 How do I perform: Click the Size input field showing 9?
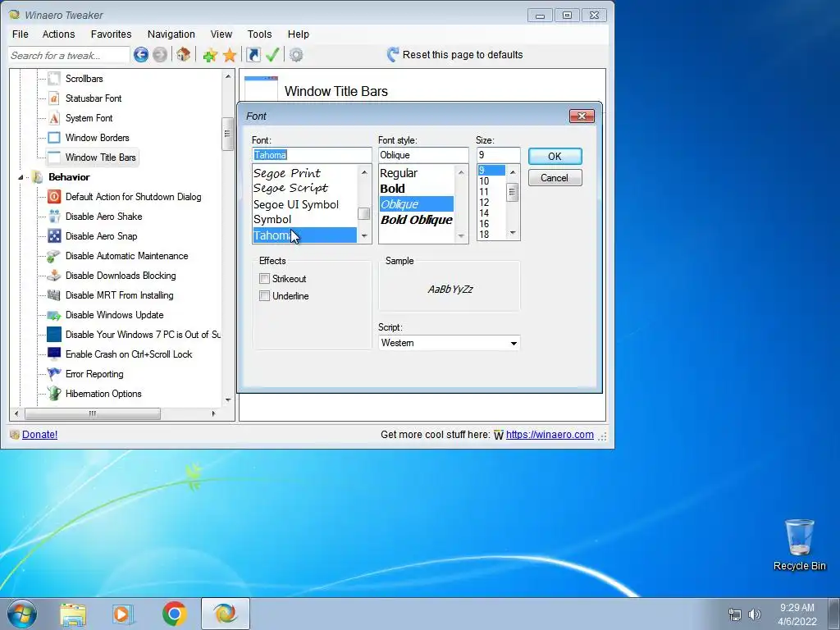pyautogui.click(x=498, y=155)
